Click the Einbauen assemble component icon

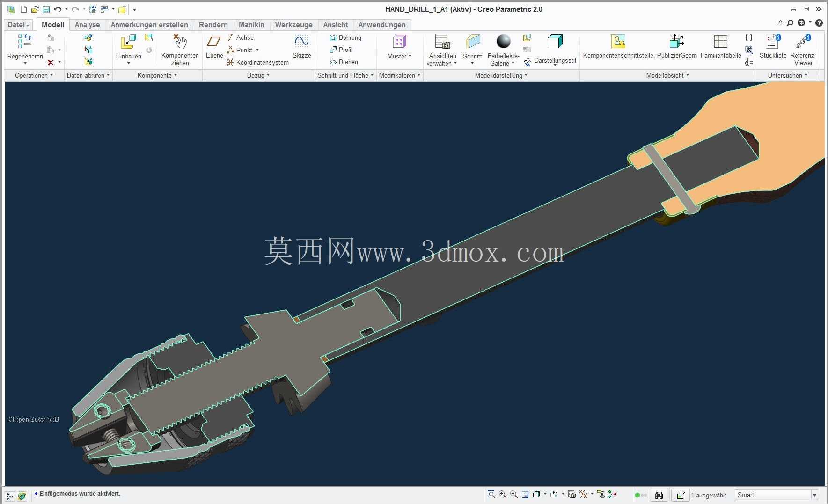[128, 41]
